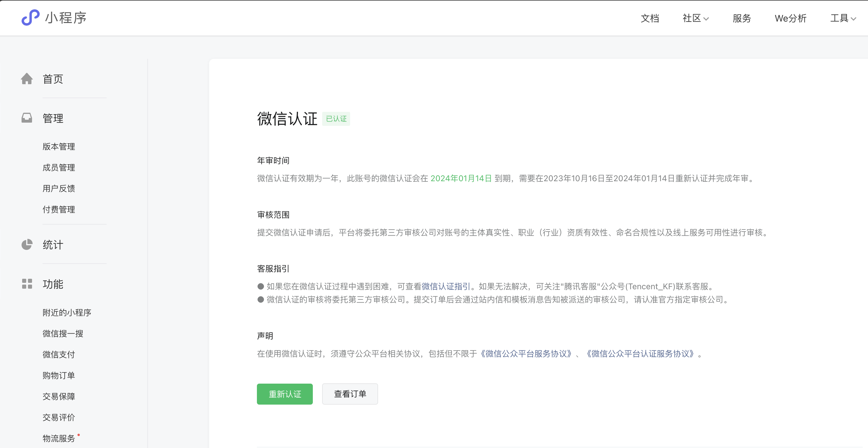
Task: Click the inbox icon beside 管理
Action: [27, 118]
